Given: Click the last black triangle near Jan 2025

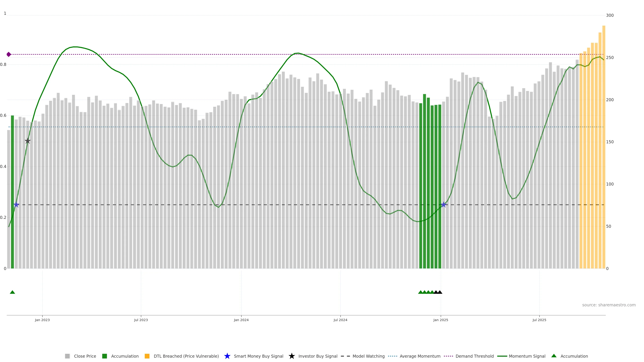Looking at the screenshot, I should click(440, 292).
